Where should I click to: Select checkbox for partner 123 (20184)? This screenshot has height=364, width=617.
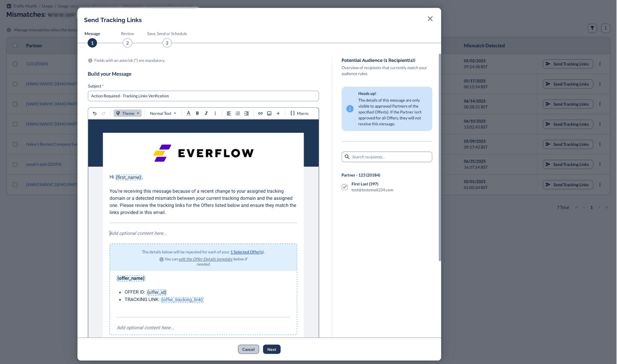tap(15, 64)
